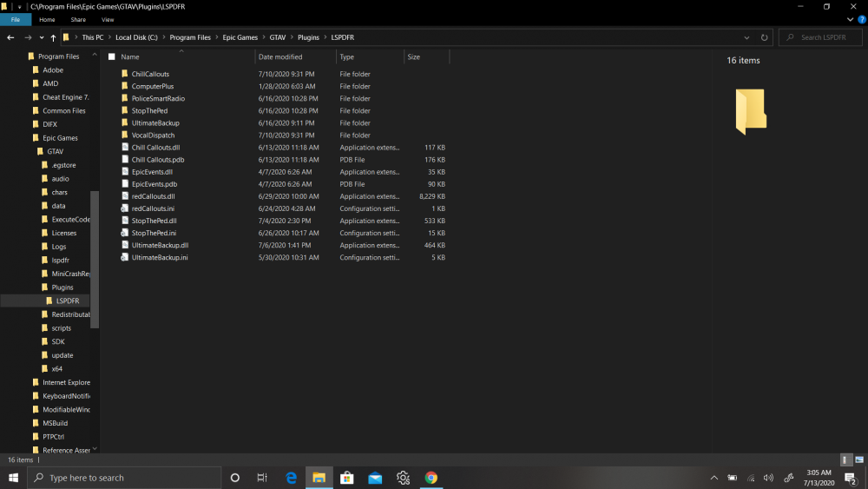The height and width of the screenshot is (489, 868).
Task: Toggle the select-all checkbox in header
Action: pyautogui.click(x=112, y=56)
